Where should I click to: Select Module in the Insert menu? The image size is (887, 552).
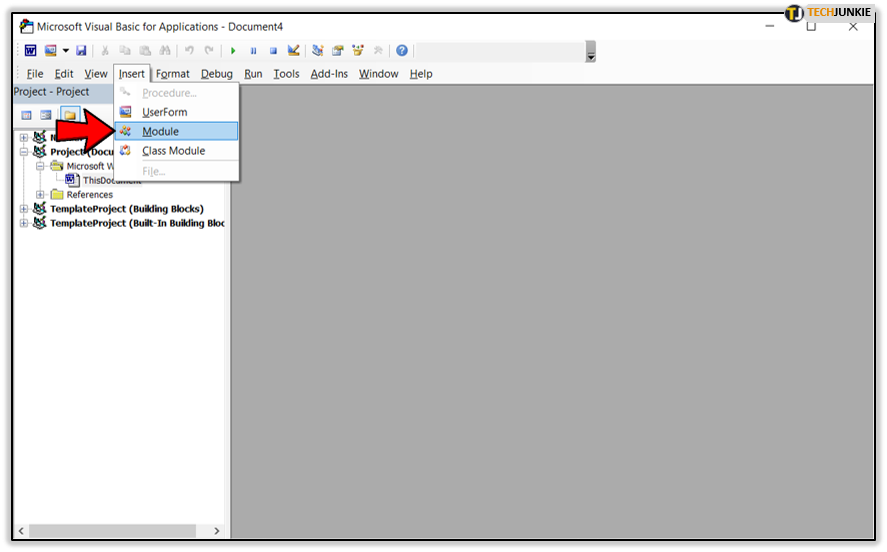[x=176, y=131]
